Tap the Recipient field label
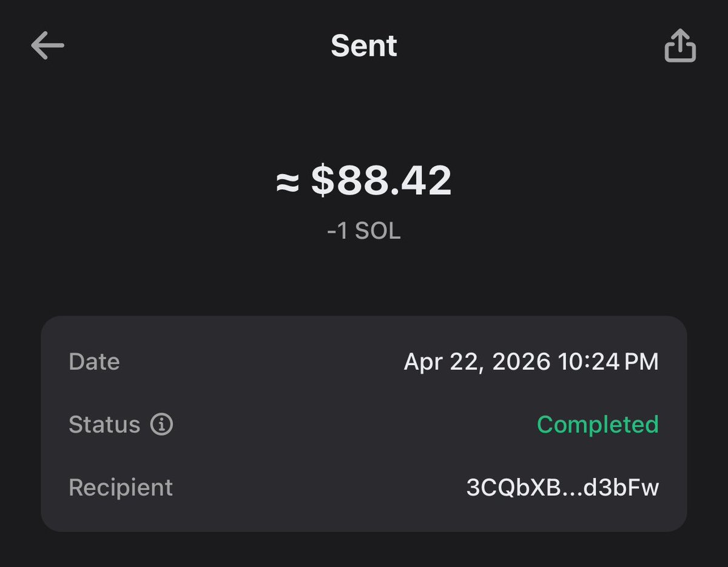Image resolution: width=728 pixels, height=567 pixels. tap(121, 488)
